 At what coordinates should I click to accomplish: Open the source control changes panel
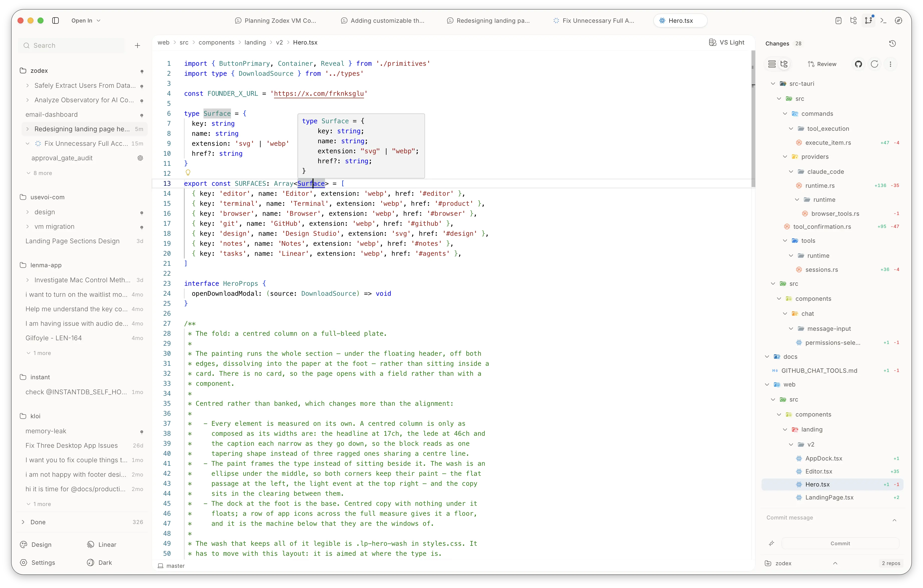(868, 21)
